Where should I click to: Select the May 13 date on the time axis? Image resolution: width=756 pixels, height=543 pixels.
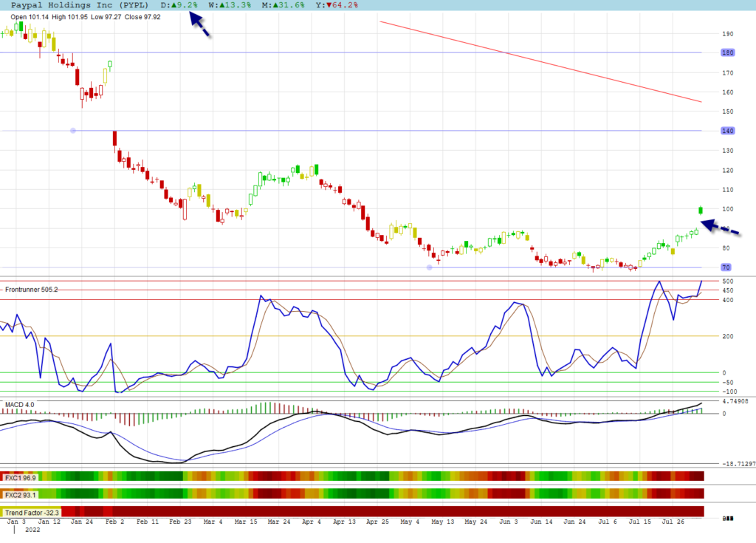(x=443, y=522)
